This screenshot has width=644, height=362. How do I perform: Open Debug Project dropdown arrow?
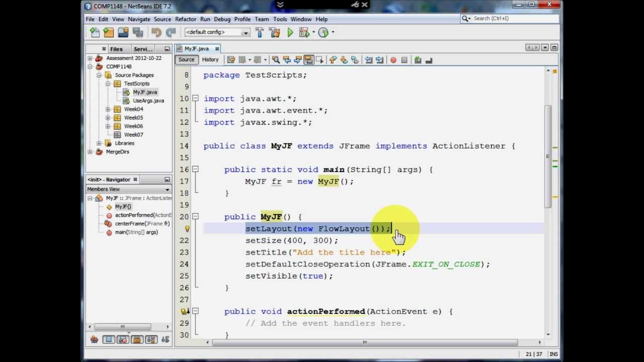313,32
